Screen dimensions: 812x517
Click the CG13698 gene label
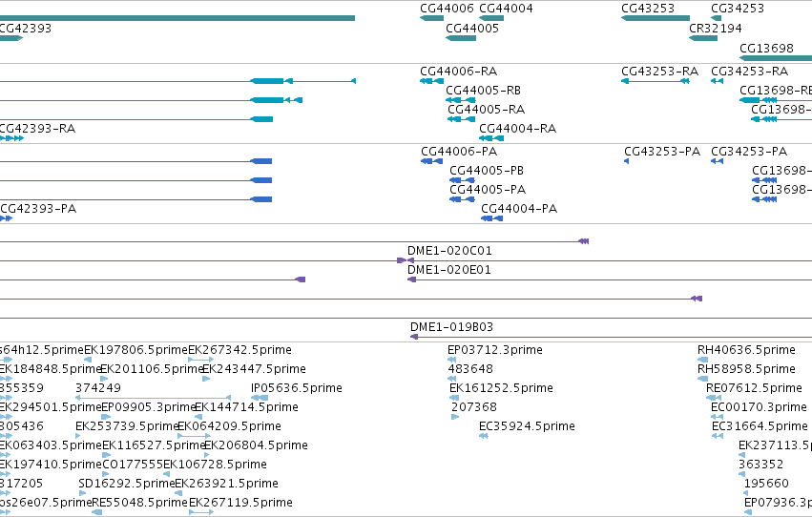coord(766,48)
